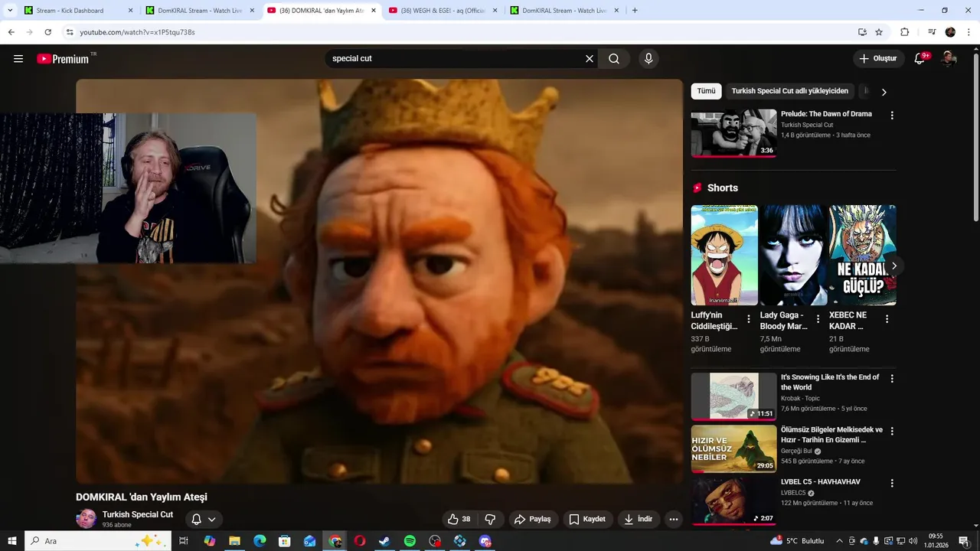Open Chrome media controls icon
The width and height of the screenshot is (980, 551).
pos(932,32)
